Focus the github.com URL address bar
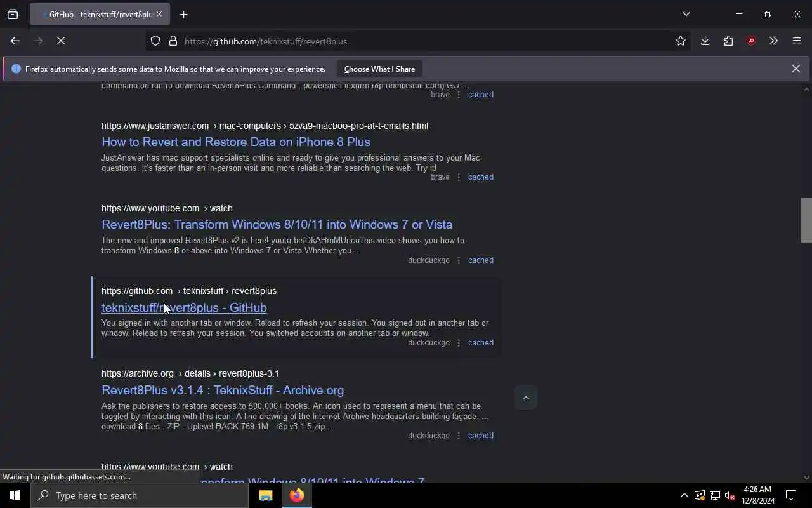 pyautogui.click(x=419, y=41)
